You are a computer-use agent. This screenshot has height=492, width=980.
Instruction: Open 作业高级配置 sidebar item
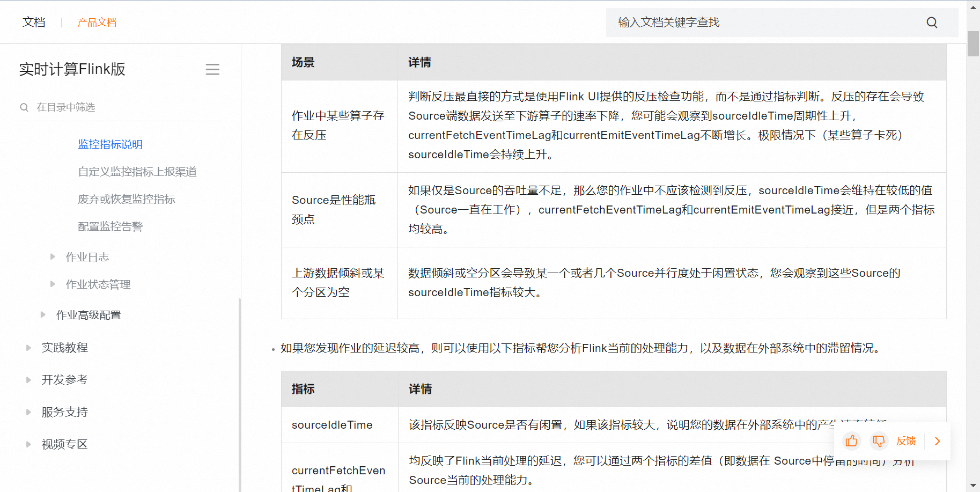tap(89, 315)
